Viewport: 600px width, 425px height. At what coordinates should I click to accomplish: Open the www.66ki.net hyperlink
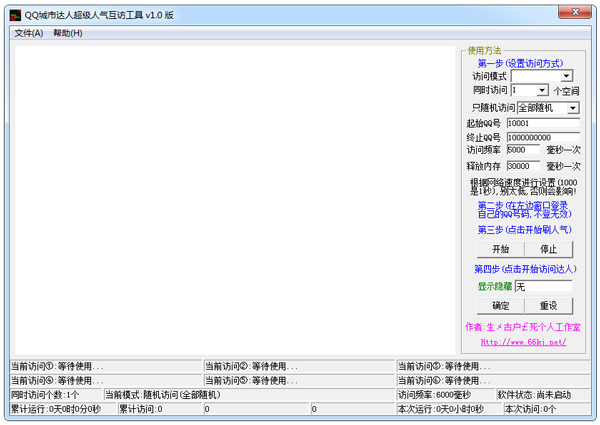[x=523, y=341]
